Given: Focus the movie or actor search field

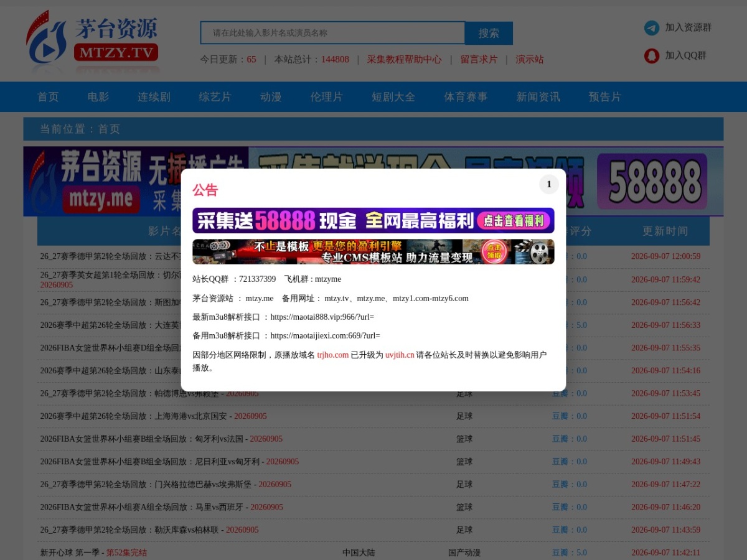Looking at the screenshot, I should pos(332,33).
